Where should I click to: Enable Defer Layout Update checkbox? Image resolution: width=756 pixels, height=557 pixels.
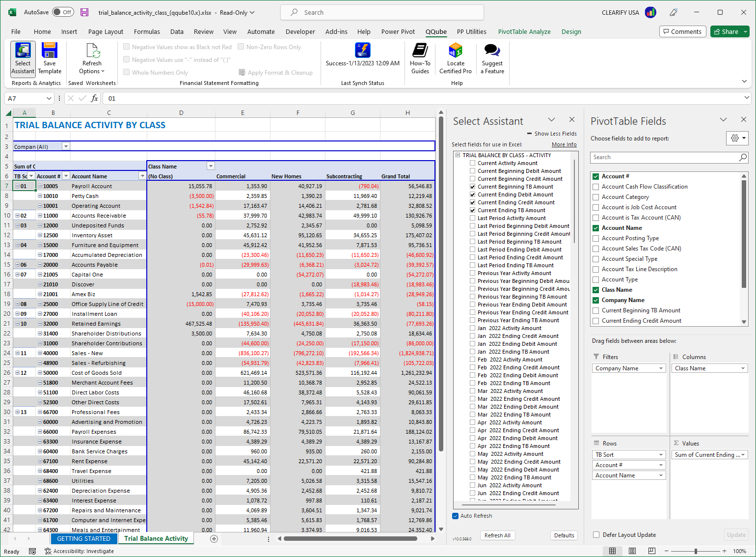pyautogui.click(x=596, y=535)
